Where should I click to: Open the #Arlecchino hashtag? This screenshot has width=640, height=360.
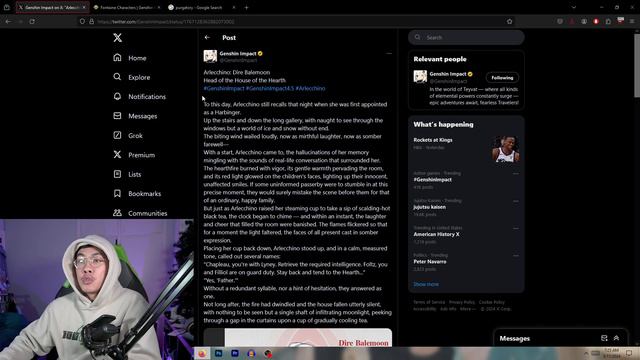coord(310,88)
